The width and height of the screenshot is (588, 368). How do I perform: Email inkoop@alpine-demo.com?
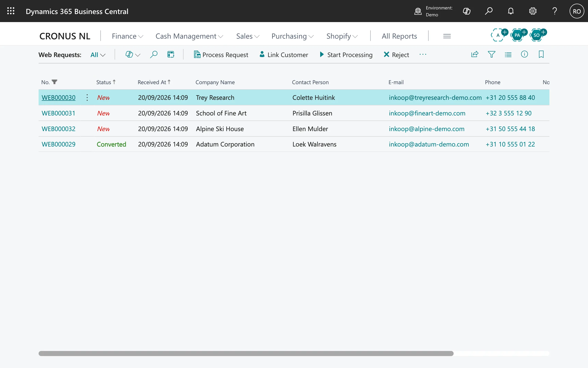[427, 129]
